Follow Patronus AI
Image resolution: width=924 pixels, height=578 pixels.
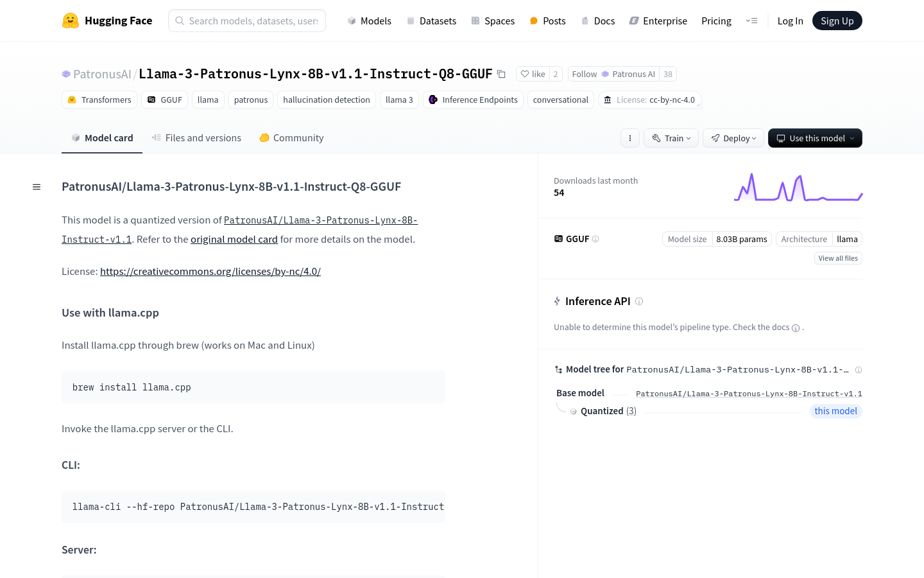point(584,74)
